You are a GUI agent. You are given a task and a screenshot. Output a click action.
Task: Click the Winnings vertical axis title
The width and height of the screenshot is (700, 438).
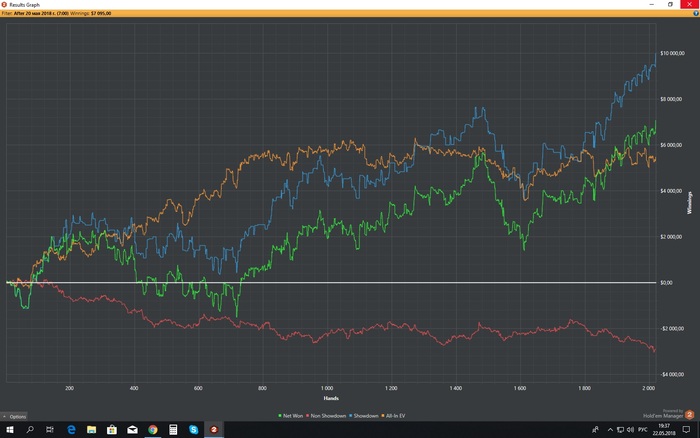690,203
